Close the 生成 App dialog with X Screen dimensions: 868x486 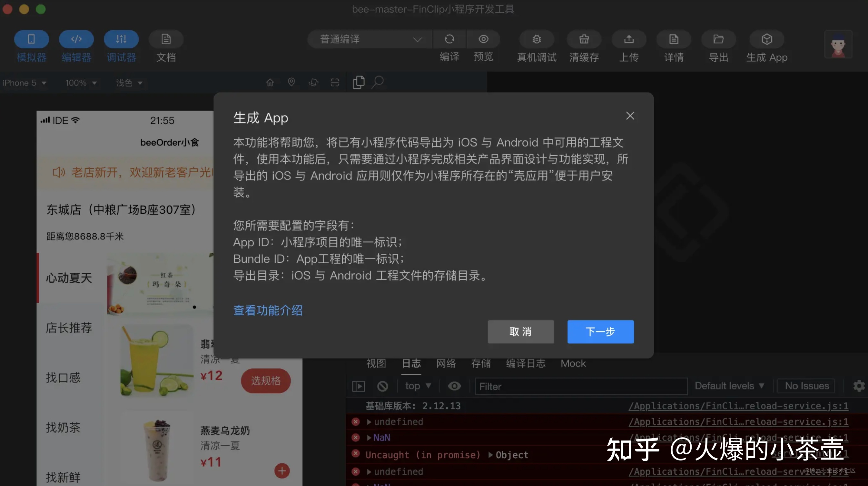pyautogui.click(x=630, y=116)
